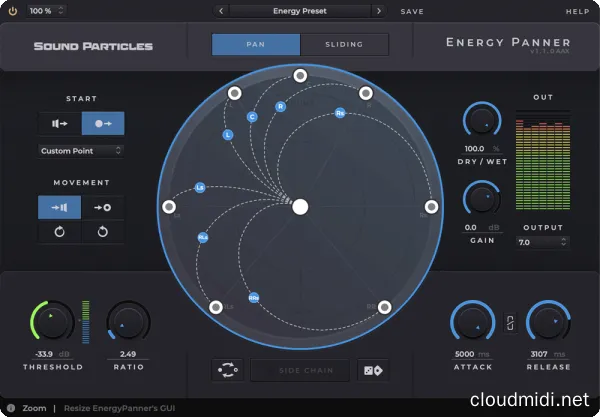The width and height of the screenshot is (600, 417).
Task: Select the blue RRs channel marker
Action: click(254, 298)
